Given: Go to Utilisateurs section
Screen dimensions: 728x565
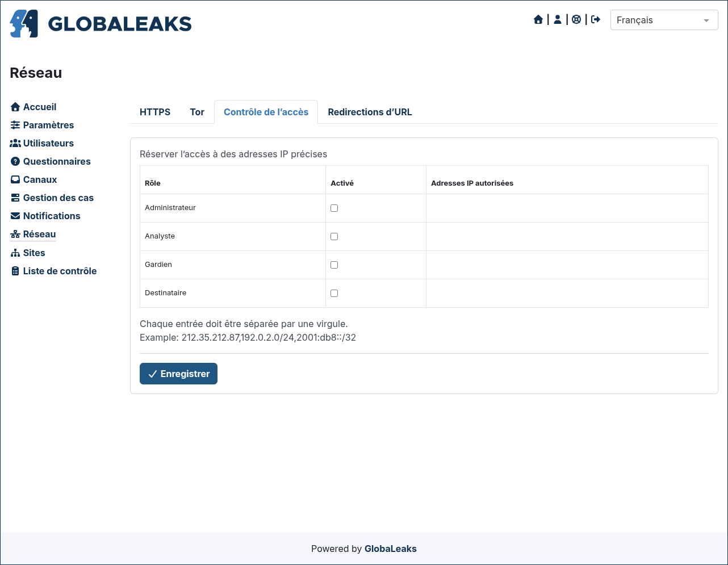Looking at the screenshot, I should click(43, 143).
